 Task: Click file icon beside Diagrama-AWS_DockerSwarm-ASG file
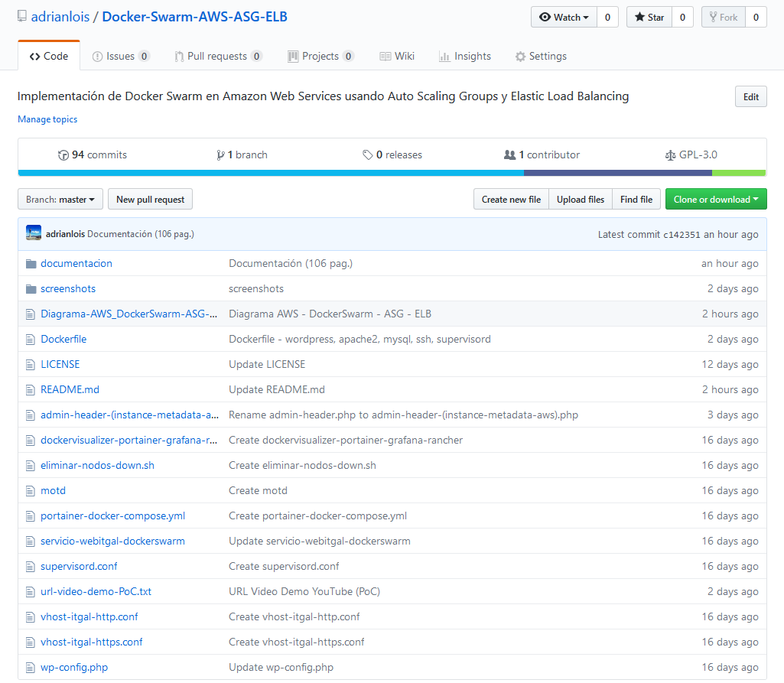(31, 314)
